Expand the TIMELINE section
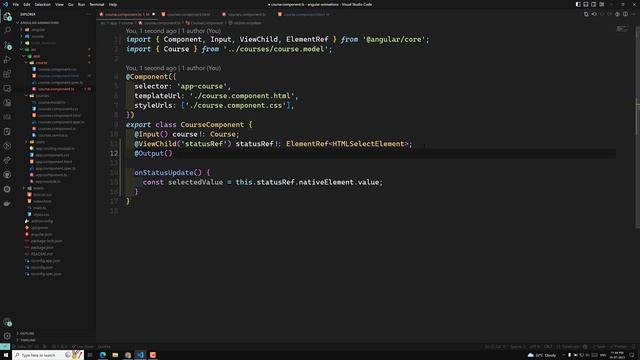640x360 pixels. [x=28, y=340]
